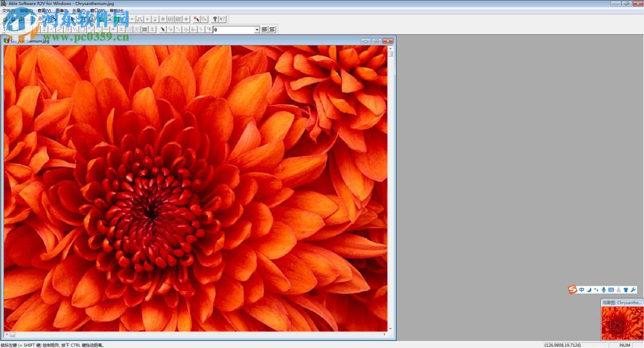Click the Chrysanthemum overview thumbnail

coord(622,323)
